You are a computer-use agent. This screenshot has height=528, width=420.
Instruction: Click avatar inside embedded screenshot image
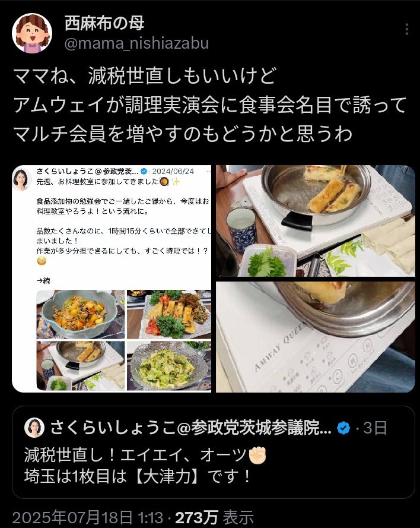click(21, 179)
